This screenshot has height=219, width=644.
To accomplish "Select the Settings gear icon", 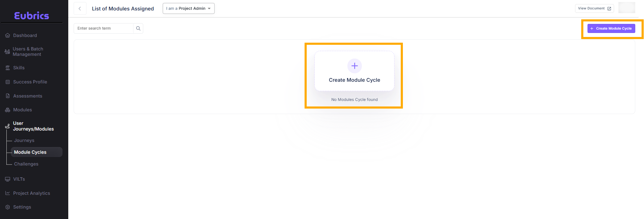I will (7, 207).
